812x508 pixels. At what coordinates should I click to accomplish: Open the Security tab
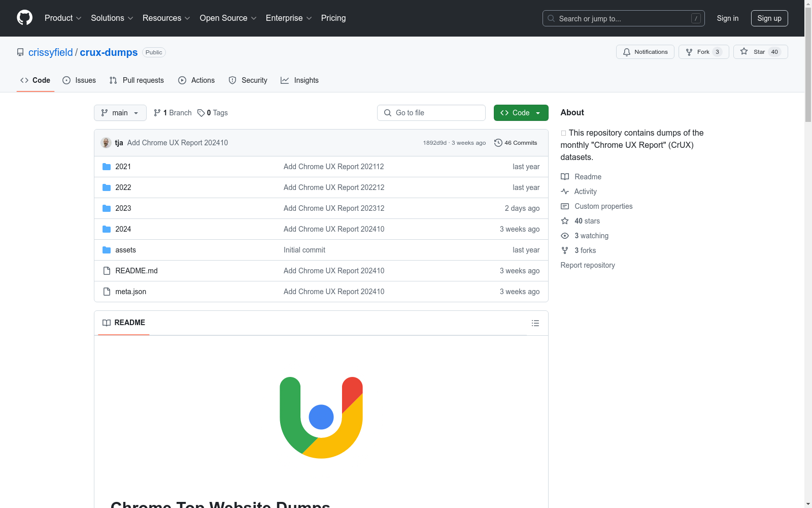[248, 80]
